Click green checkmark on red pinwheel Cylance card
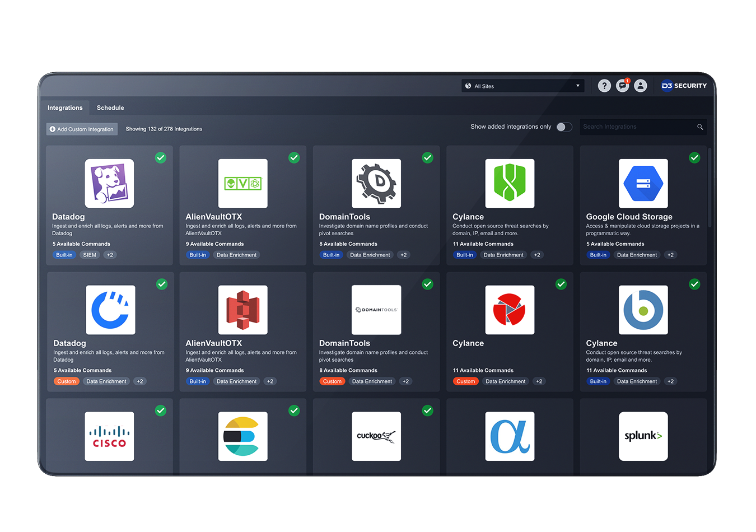Screen dimensions: 756x532 (x=561, y=284)
